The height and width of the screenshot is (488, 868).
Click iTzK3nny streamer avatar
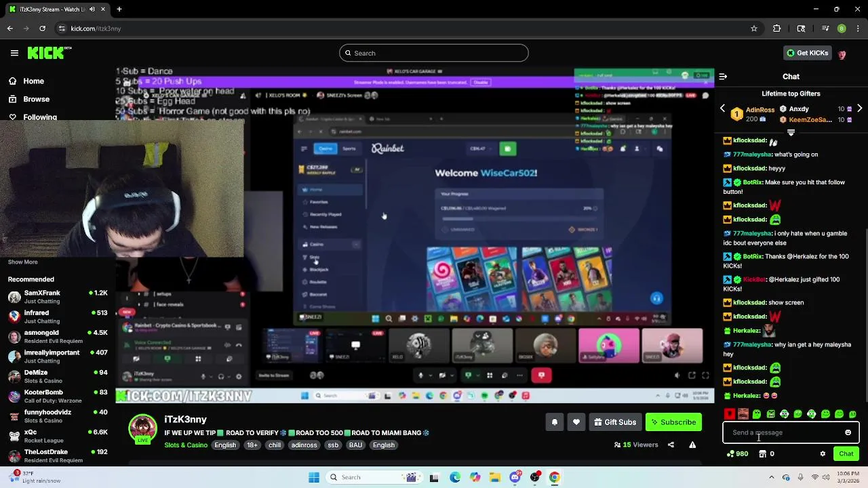[x=143, y=429]
